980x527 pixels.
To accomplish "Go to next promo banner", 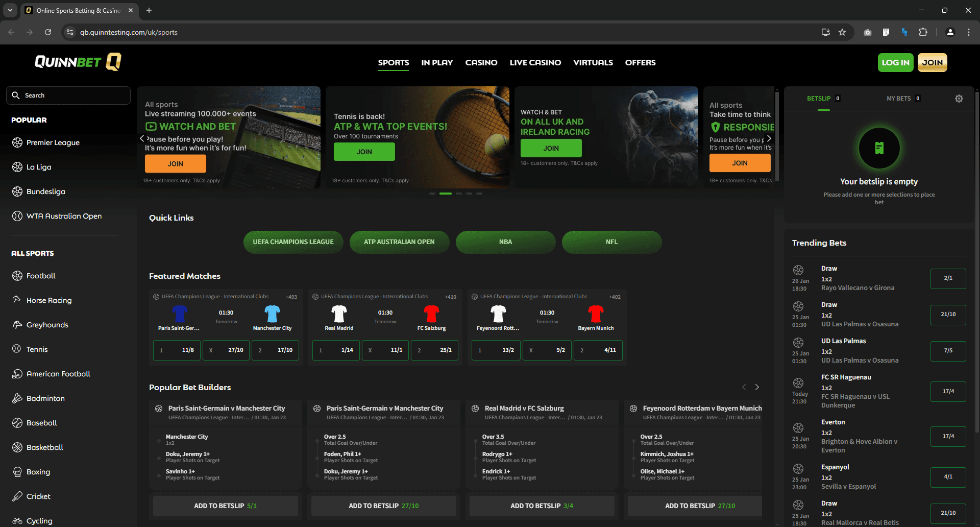I will 769,138.
